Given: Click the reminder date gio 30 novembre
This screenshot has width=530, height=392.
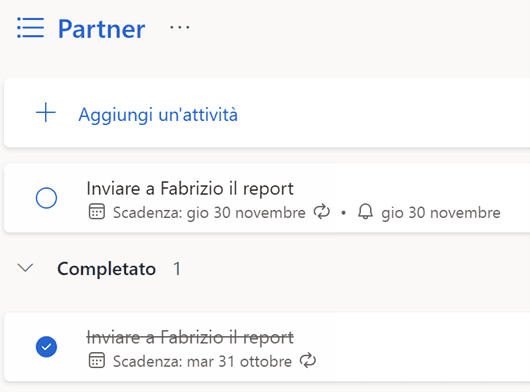Looking at the screenshot, I should click(x=441, y=213).
